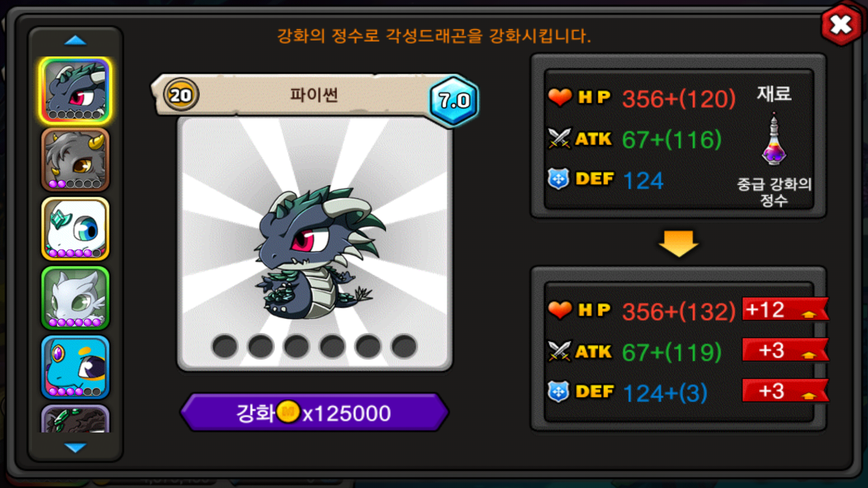Viewport: 868px width, 488px height.
Task: Tap the enhancement essence potion icon
Action: (x=774, y=140)
